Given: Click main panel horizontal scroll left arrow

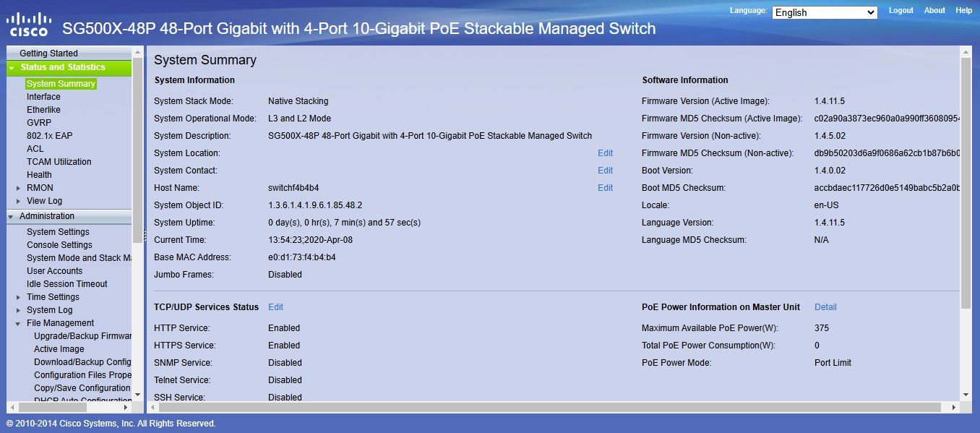Looking at the screenshot, I should (x=154, y=408).
